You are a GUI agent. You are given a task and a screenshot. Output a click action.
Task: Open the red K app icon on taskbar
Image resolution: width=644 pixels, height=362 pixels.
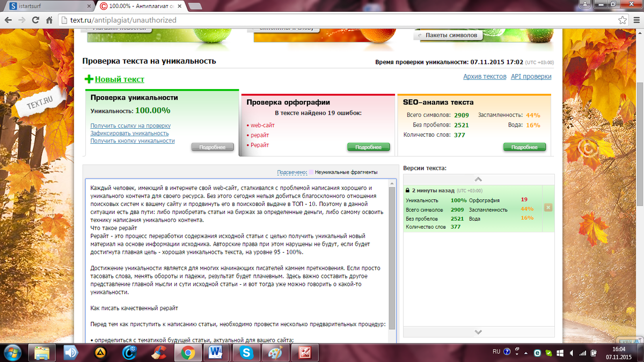(305, 352)
